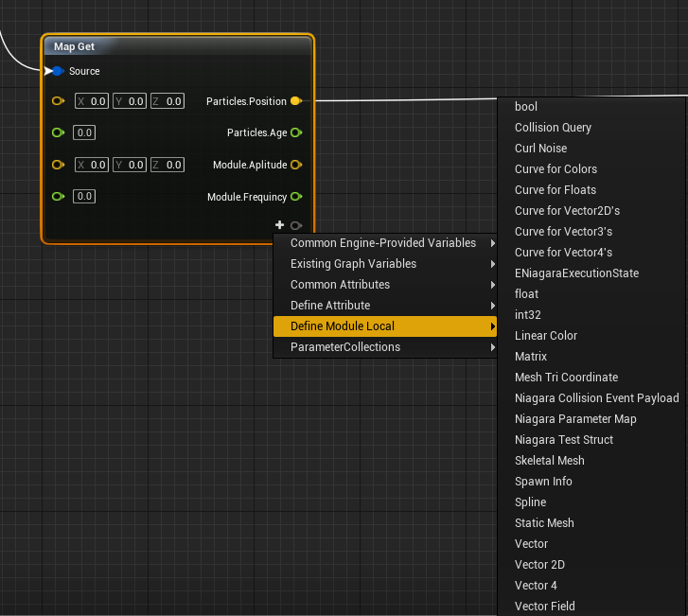
Task: Choose Niagara Test Struct type
Action: pyautogui.click(x=591, y=440)
